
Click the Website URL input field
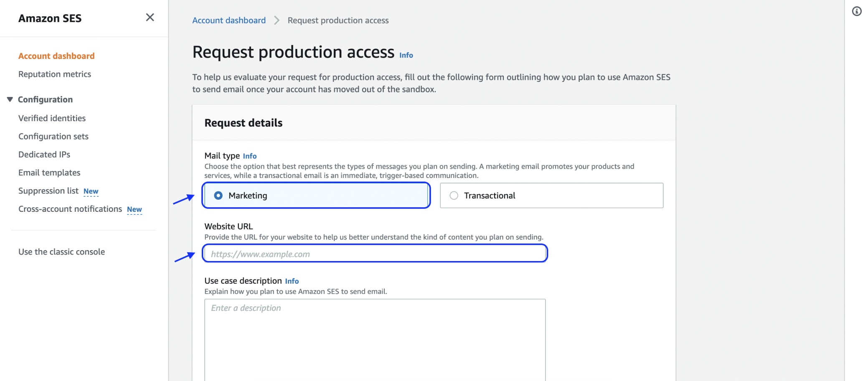[x=375, y=253]
